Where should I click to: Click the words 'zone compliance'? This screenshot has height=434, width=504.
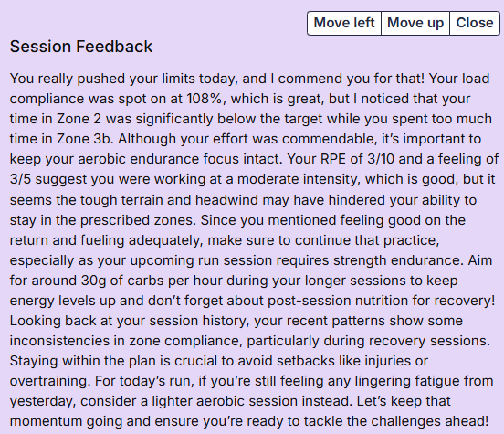(x=185, y=341)
